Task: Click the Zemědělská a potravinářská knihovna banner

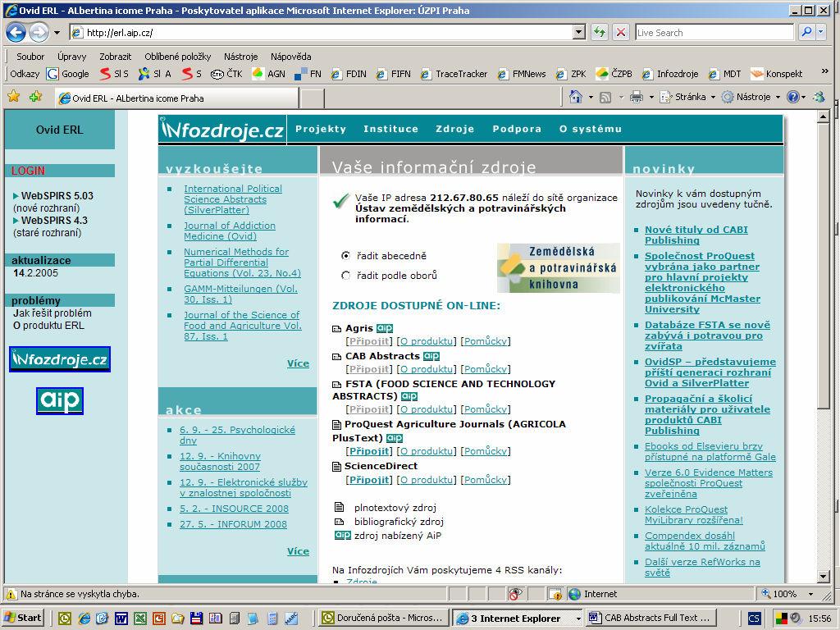Action: tap(558, 268)
